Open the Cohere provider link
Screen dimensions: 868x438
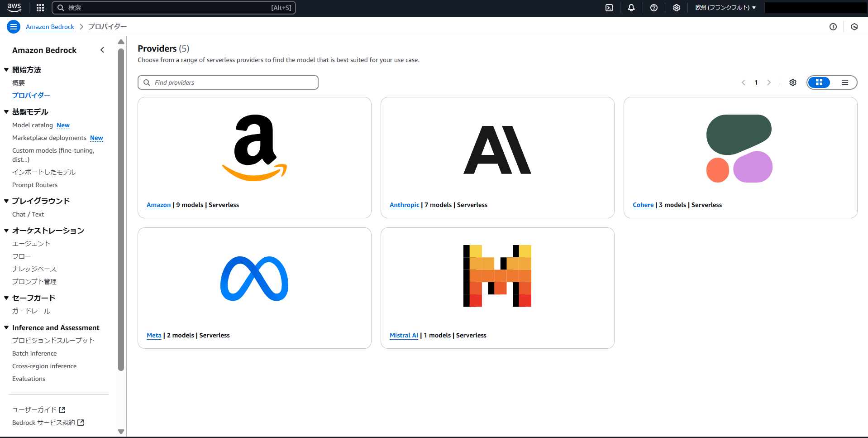pyautogui.click(x=643, y=205)
